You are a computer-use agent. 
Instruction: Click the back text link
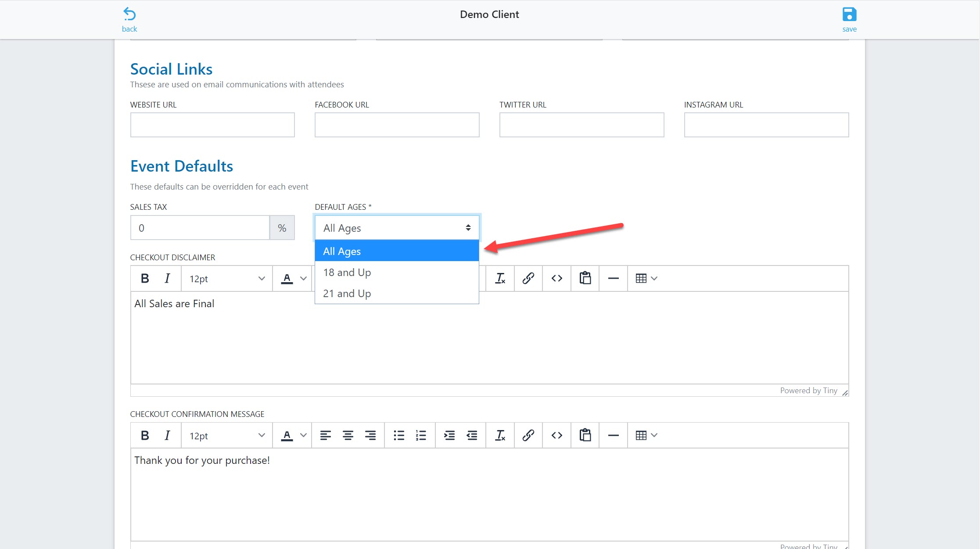pos(129,29)
